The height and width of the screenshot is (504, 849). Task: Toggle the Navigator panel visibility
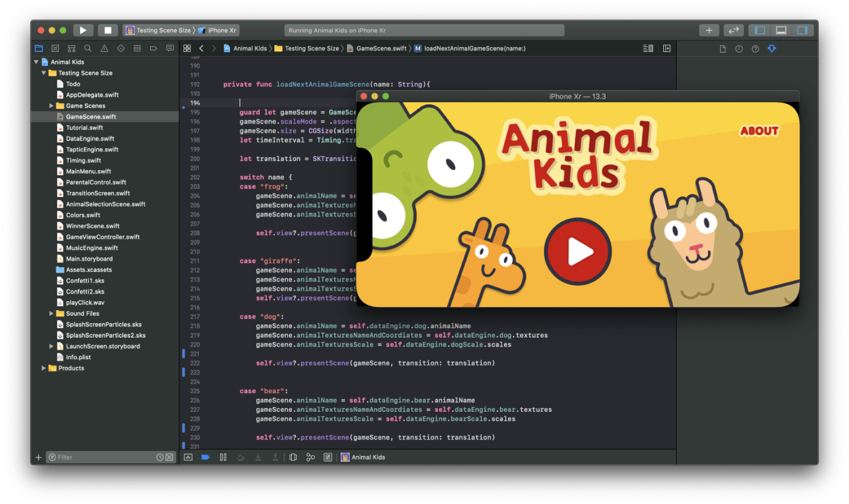(x=760, y=30)
